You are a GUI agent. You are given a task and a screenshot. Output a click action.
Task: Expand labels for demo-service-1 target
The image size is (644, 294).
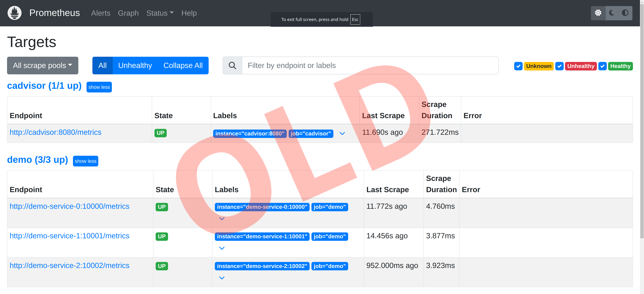tap(222, 248)
